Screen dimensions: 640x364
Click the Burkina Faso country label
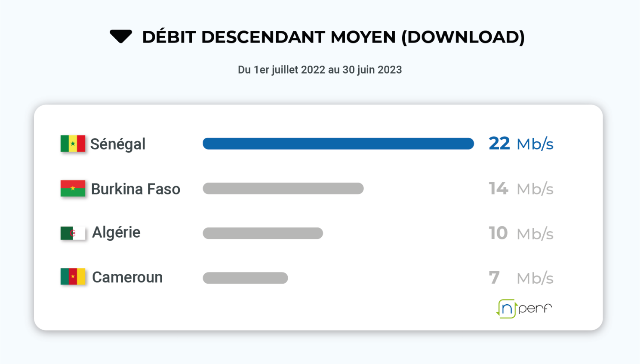click(x=135, y=189)
